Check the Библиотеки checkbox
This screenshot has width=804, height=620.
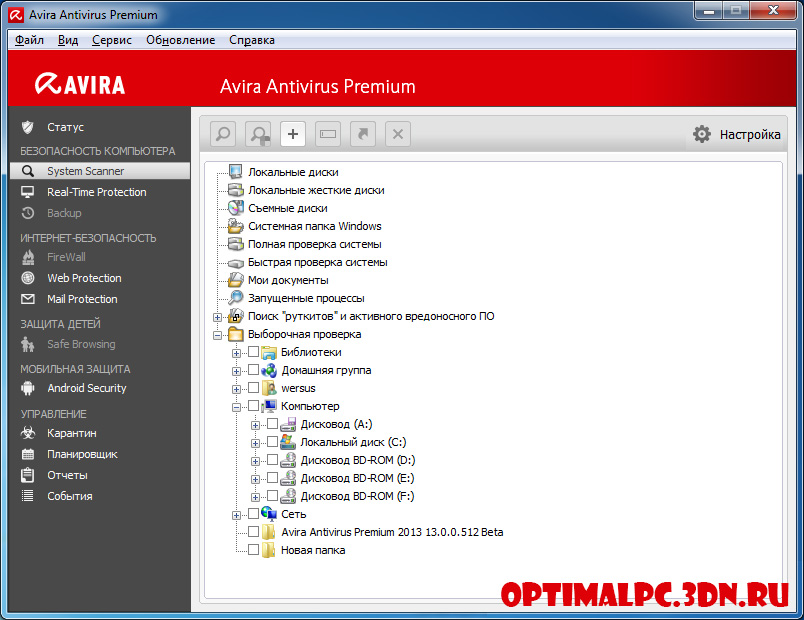coord(253,351)
